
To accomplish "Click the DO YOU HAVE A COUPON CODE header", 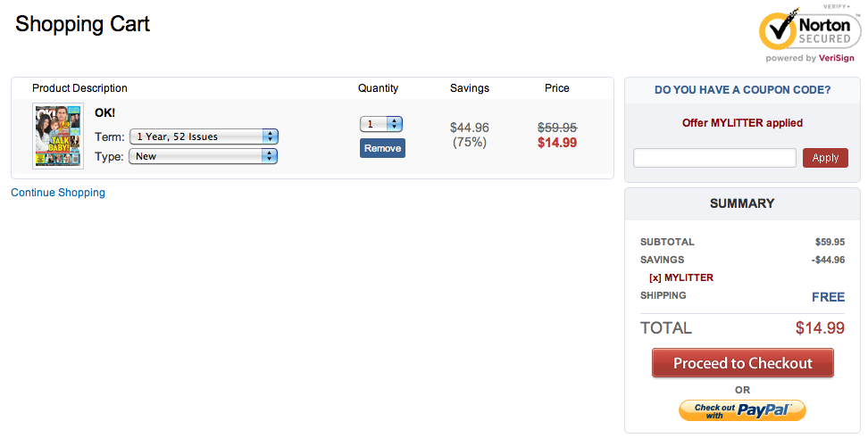I will coord(742,90).
